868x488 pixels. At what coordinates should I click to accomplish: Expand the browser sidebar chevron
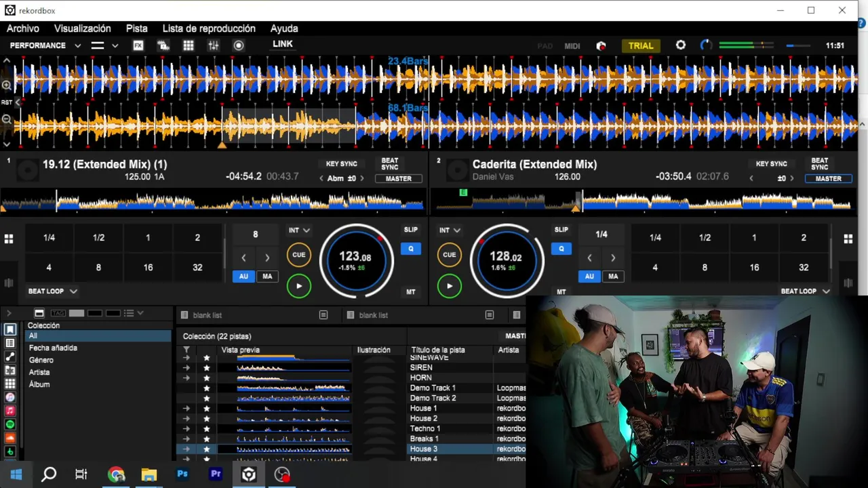[x=9, y=313]
